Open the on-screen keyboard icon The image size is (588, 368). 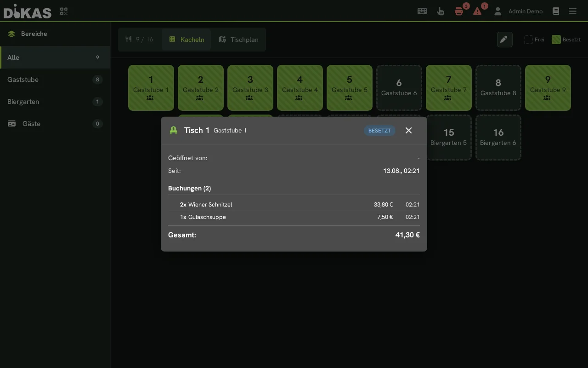422,11
